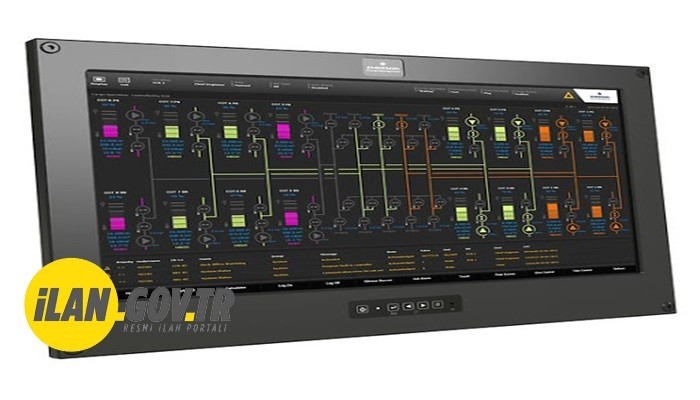700x400 pixels.
Task: Select the second green downward pump, top right
Action: (518, 122)
